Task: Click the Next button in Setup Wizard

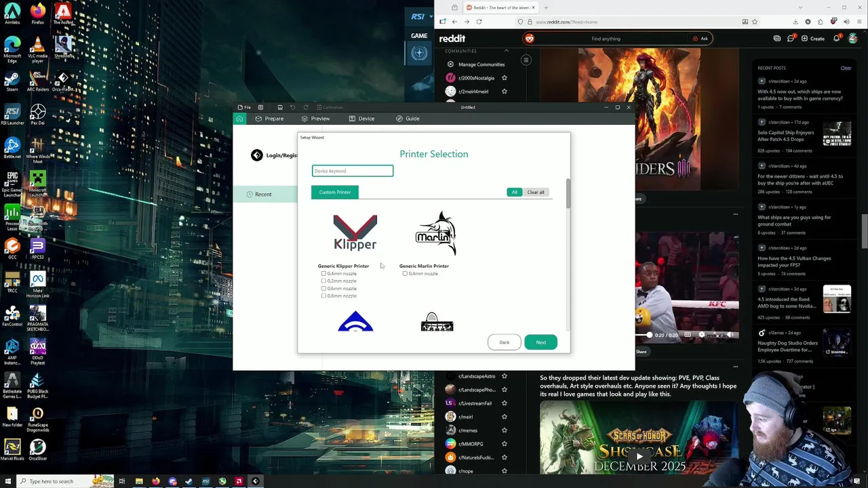Action: pos(540,342)
